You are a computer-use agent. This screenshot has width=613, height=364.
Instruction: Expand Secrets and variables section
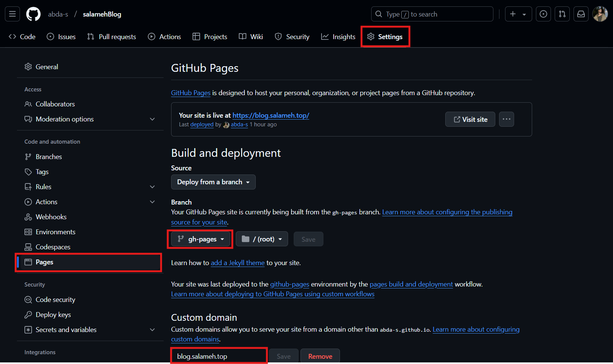pyautogui.click(x=152, y=330)
